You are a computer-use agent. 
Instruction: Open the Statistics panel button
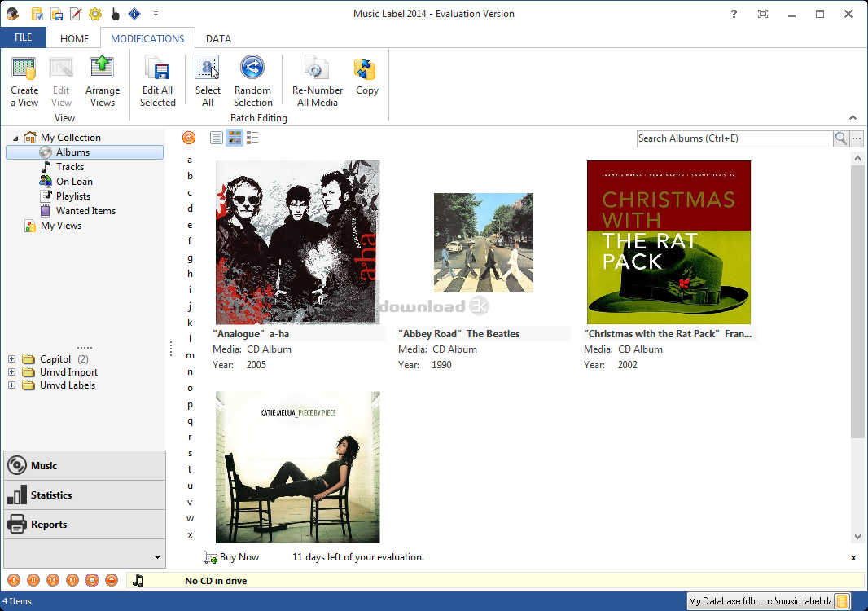pyautogui.click(x=84, y=495)
